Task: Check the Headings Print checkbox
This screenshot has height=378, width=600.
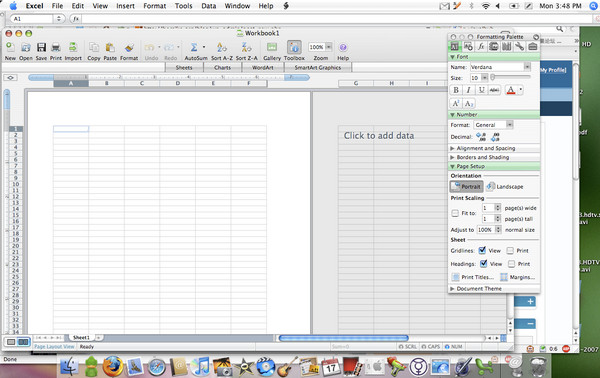Action: [512, 264]
